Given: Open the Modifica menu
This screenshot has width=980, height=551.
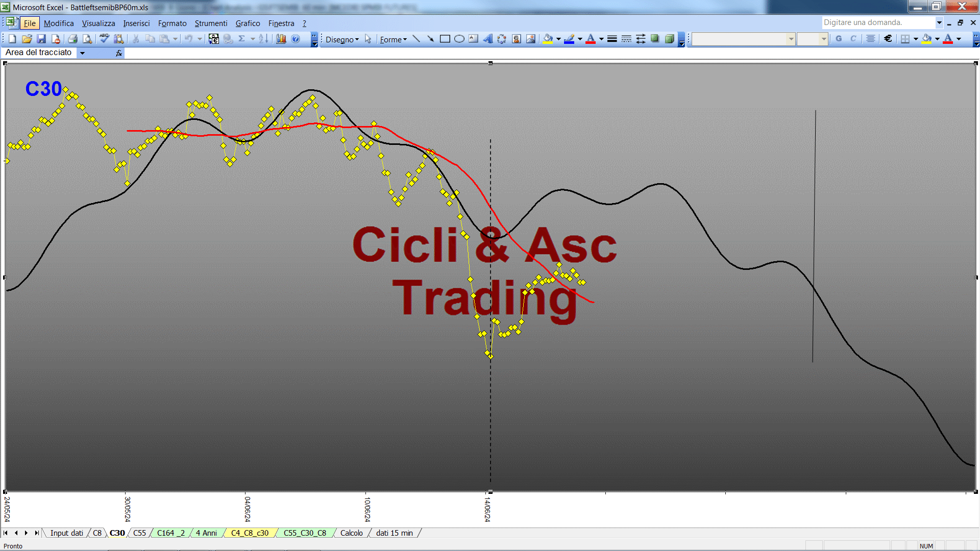Looking at the screenshot, I should (59, 23).
